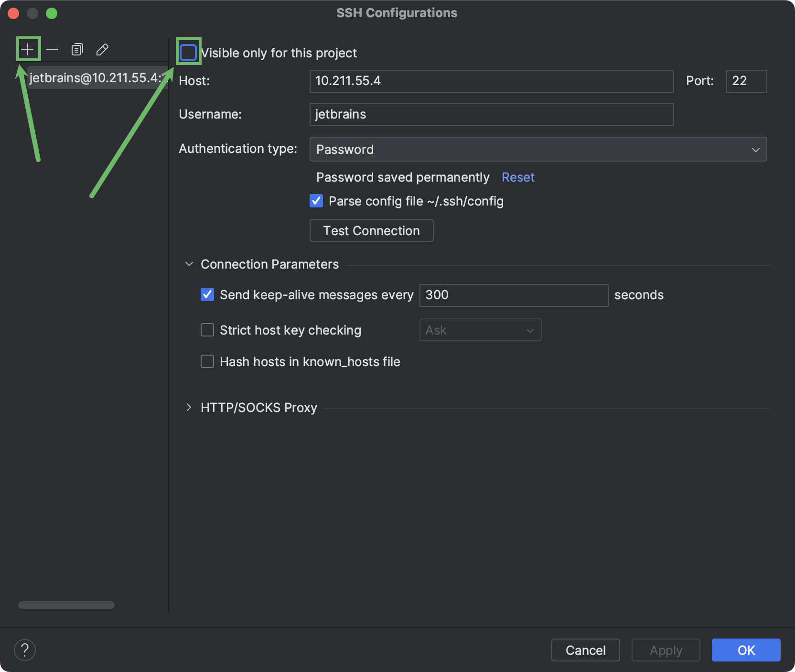
Task: Turn off keep-alive messages
Action: (x=207, y=295)
